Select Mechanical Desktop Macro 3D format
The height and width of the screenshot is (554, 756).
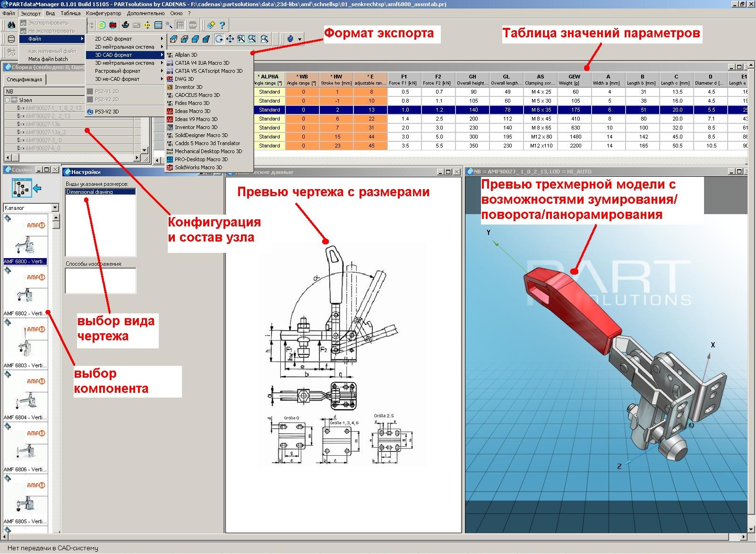[209, 151]
